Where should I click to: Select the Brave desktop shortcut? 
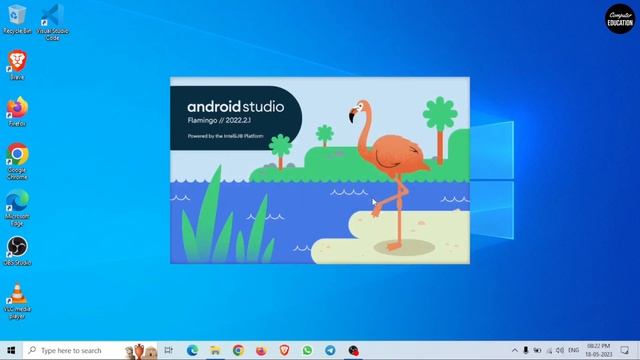click(17, 64)
